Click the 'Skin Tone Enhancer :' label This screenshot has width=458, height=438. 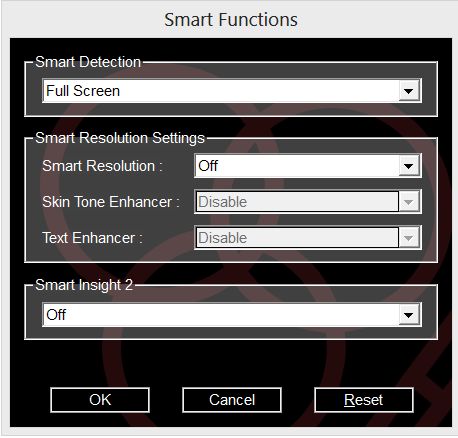111,202
